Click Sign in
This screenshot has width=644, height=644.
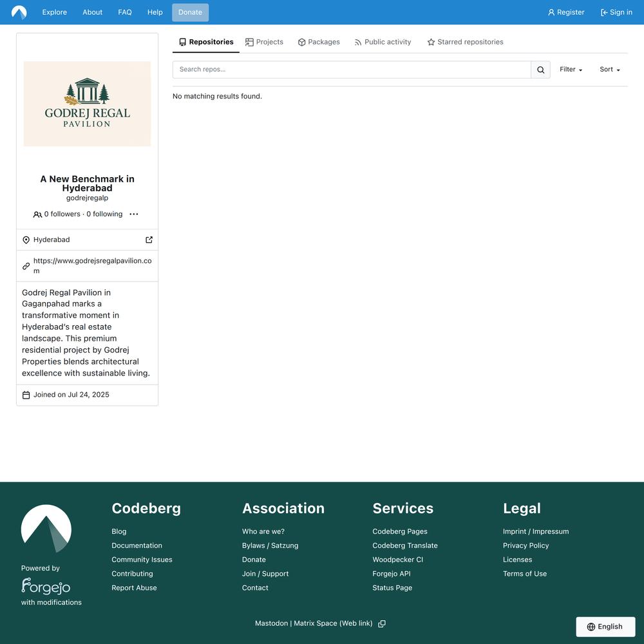616,12
